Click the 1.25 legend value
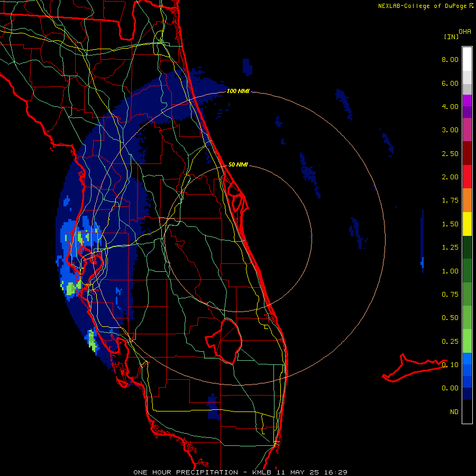 pos(450,248)
